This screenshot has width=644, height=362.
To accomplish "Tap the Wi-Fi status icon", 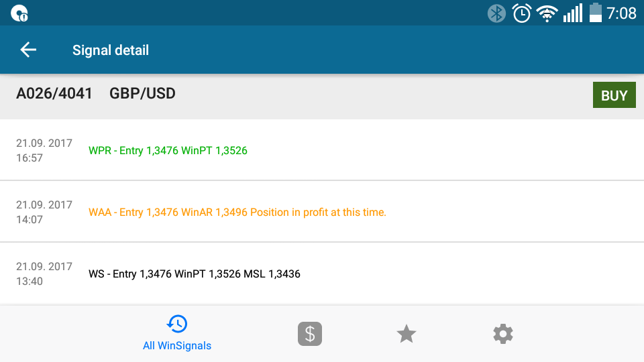I will pos(547,13).
